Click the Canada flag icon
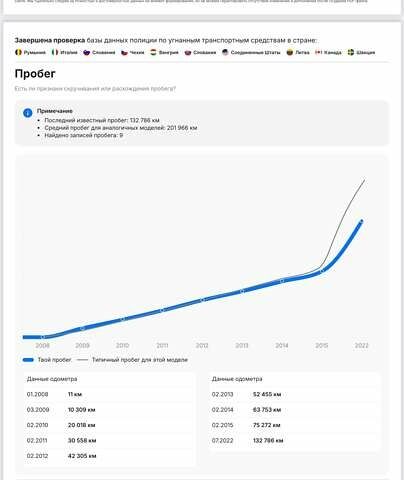The image size is (404, 480). pos(318,52)
